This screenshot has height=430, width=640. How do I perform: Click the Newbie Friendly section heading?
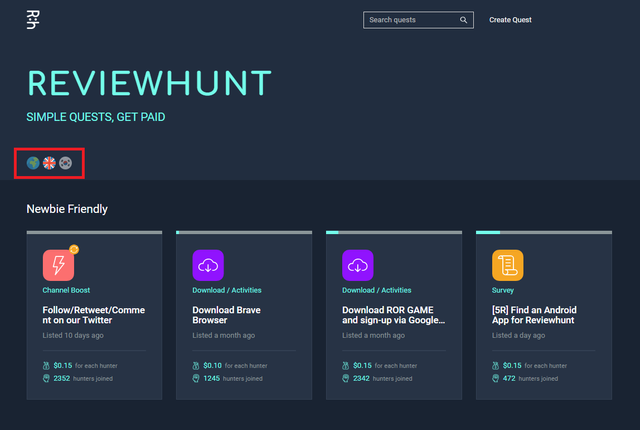(67, 209)
